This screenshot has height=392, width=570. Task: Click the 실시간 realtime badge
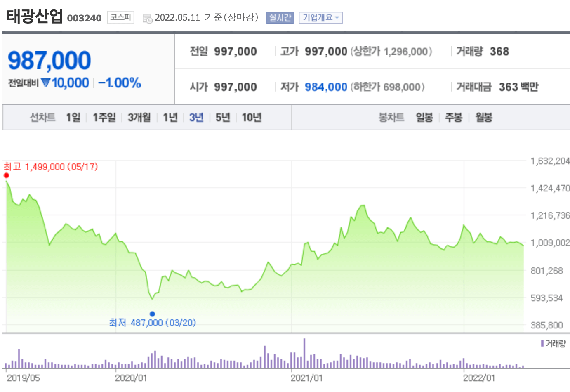(280, 18)
